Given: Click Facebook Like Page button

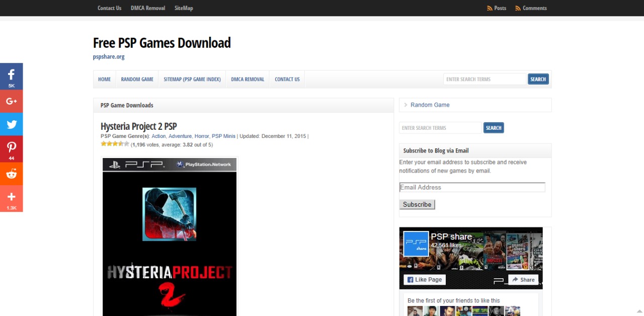Looking at the screenshot, I should [x=425, y=280].
